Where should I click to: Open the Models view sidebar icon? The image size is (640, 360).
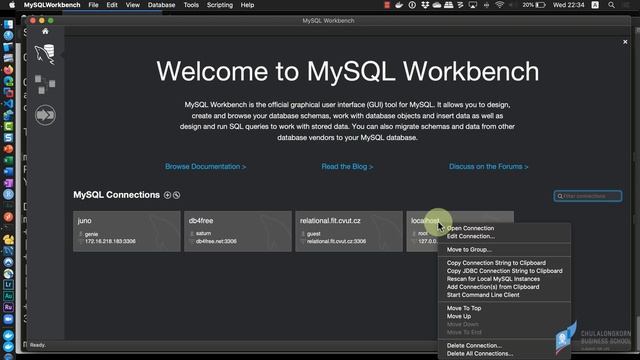pos(45,84)
